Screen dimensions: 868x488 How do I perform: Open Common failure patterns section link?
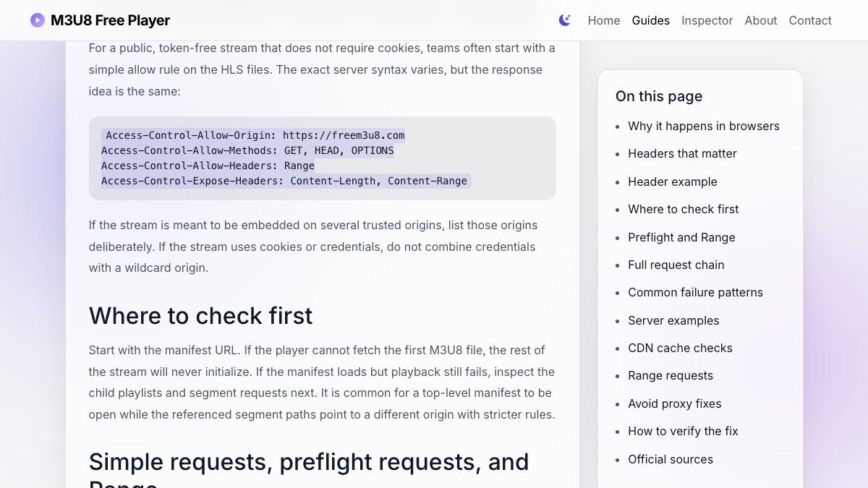pyautogui.click(x=695, y=292)
